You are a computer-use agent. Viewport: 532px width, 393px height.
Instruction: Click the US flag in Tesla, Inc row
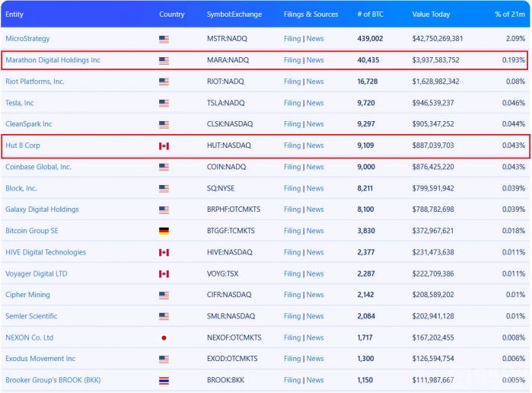pyautogui.click(x=164, y=104)
